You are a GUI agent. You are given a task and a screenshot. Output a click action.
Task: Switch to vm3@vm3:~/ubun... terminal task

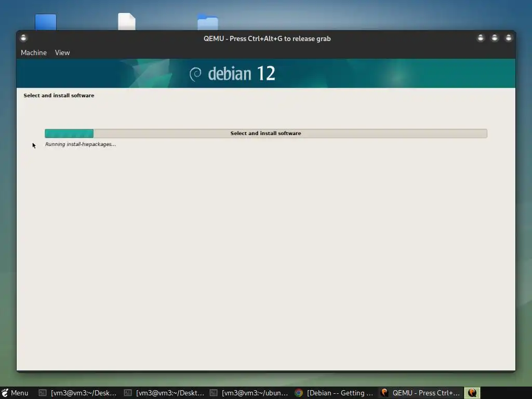249,393
